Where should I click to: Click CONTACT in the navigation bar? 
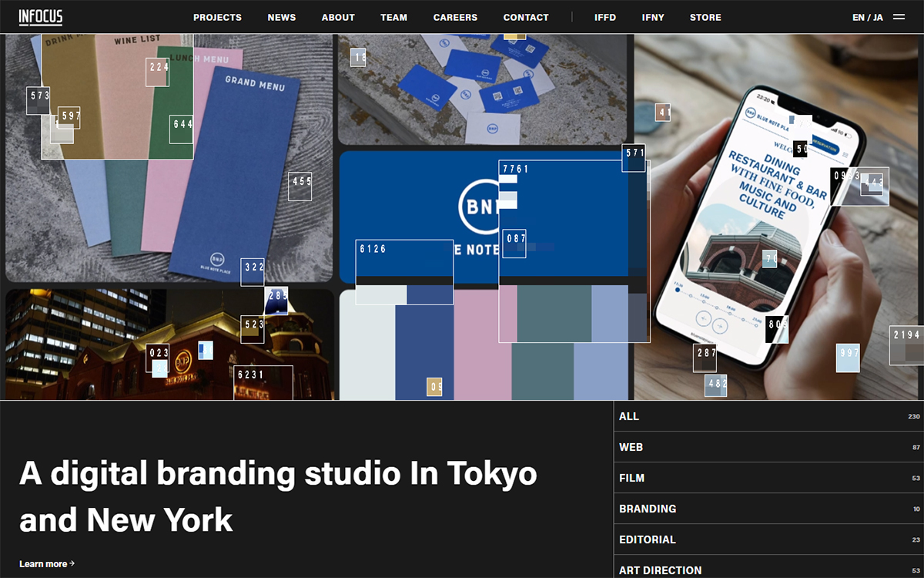point(526,17)
